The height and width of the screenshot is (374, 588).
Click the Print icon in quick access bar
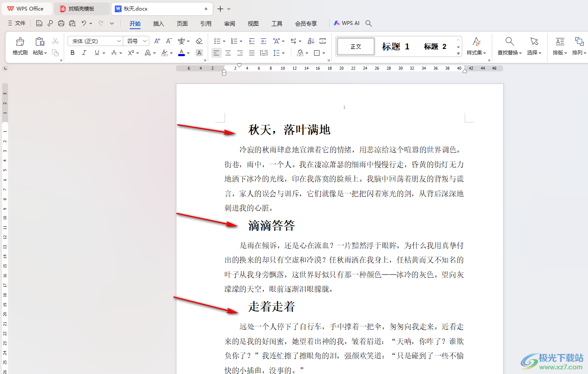coord(61,23)
